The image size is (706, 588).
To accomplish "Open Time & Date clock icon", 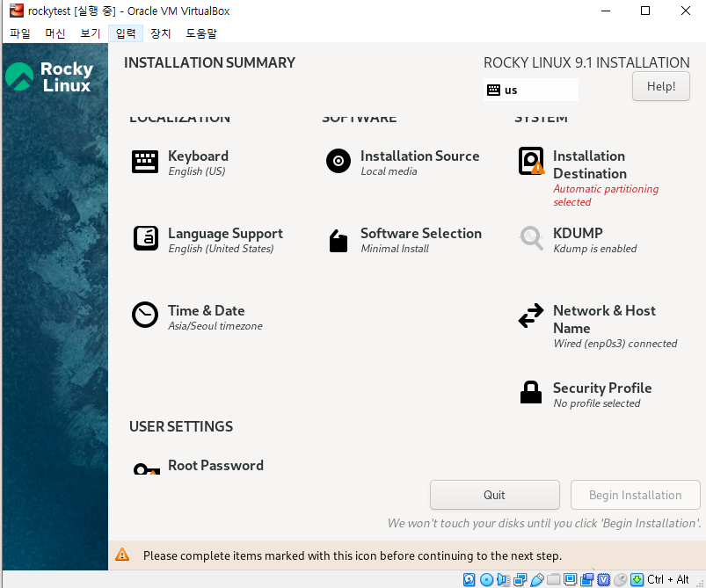I will pos(145,315).
